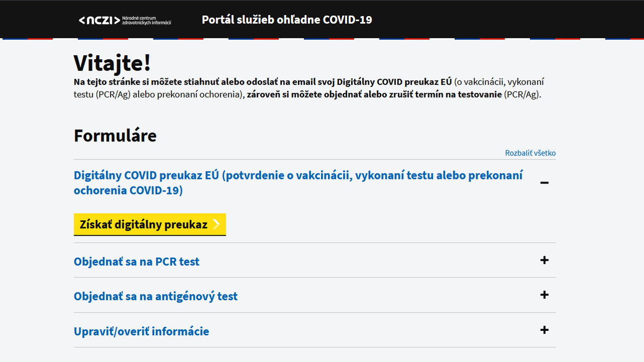
Task: Click the Národné centrum zdravotníckych informácií text
Action: point(146,20)
